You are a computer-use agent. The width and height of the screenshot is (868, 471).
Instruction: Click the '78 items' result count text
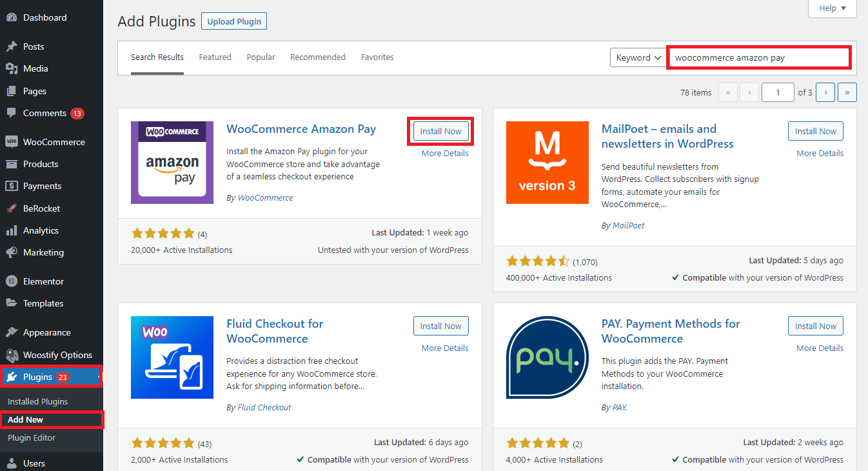pos(696,92)
